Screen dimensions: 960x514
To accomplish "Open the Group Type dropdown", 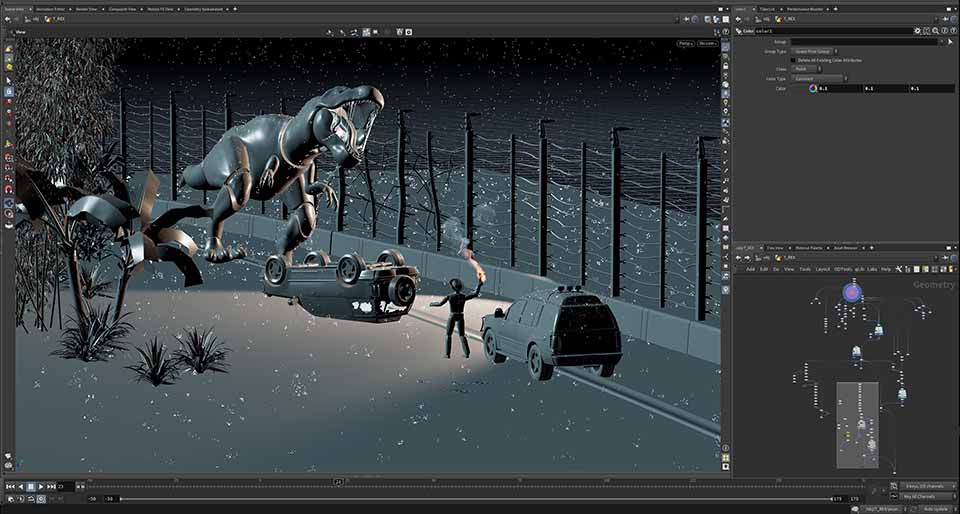I will click(816, 51).
